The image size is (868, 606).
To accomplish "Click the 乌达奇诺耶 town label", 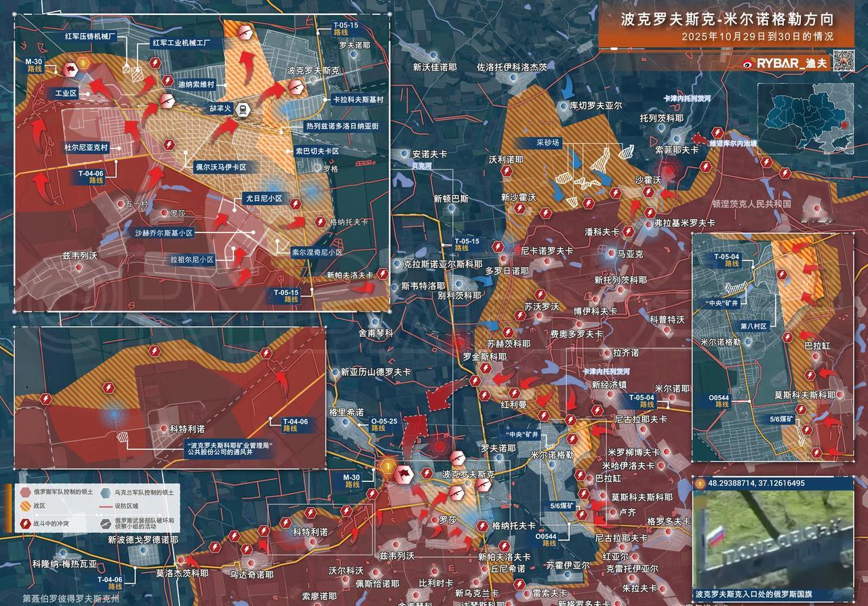I will click(250, 574).
